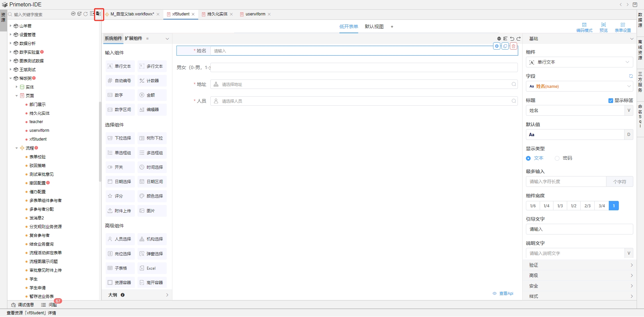
Task: Undo the last form change
Action: [512, 39]
